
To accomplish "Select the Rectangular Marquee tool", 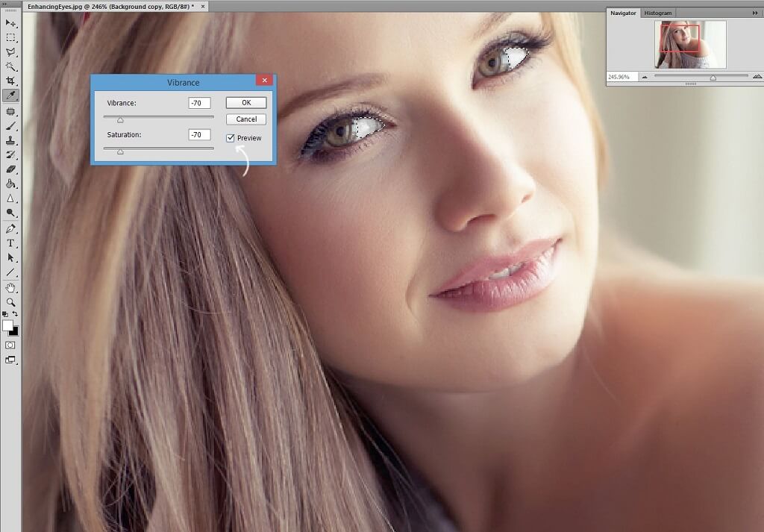I will 10,37.
